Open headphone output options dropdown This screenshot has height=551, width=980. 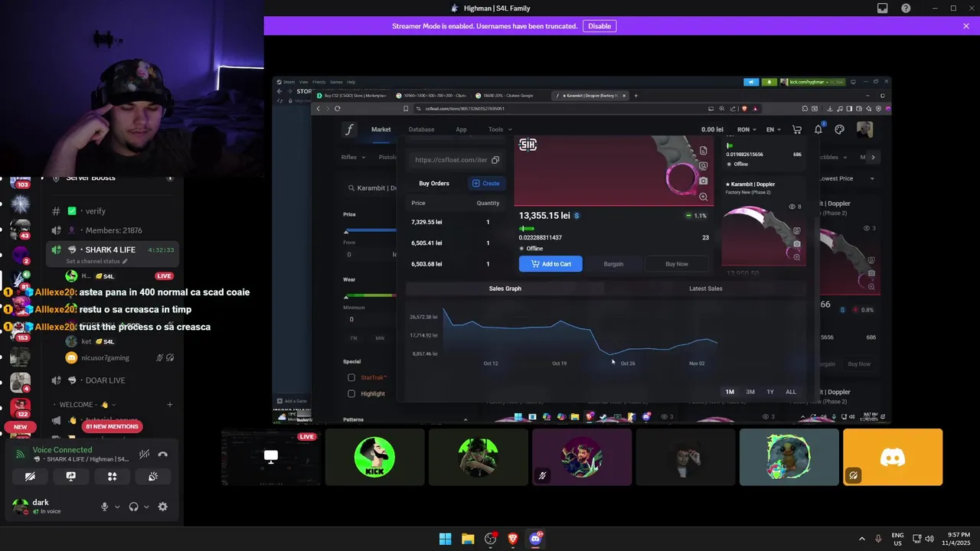click(146, 507)
